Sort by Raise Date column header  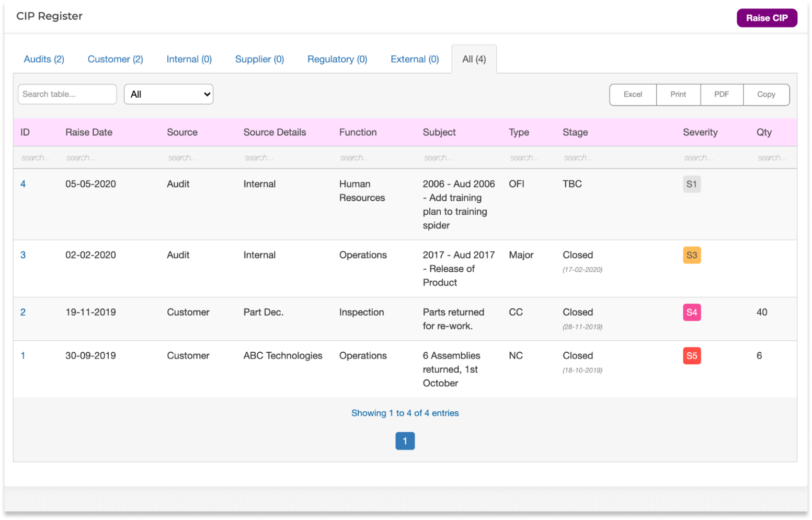(x=89, y=132)
